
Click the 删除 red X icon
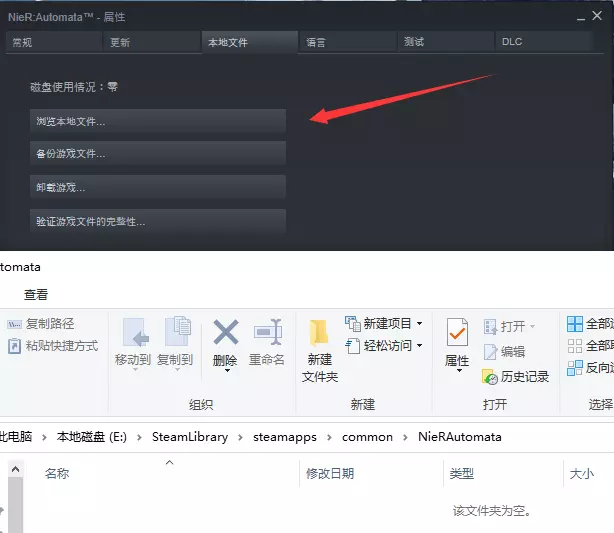(x=226, y=332)
